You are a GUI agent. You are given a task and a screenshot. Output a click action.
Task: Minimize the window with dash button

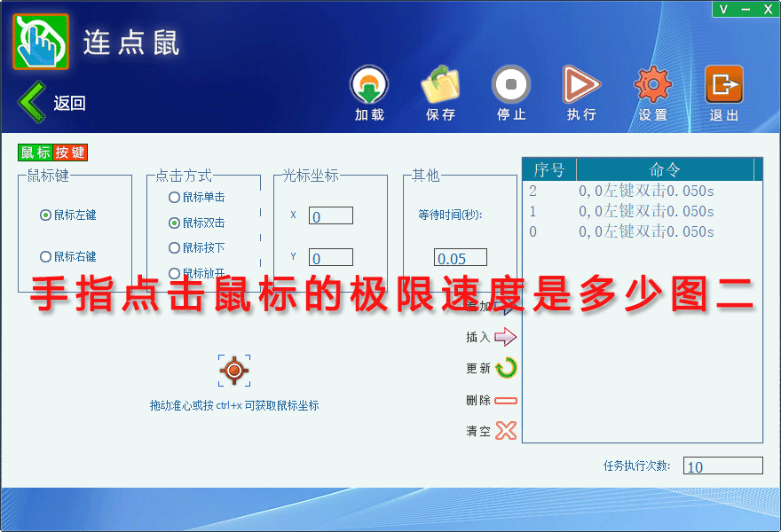[745, 9]
